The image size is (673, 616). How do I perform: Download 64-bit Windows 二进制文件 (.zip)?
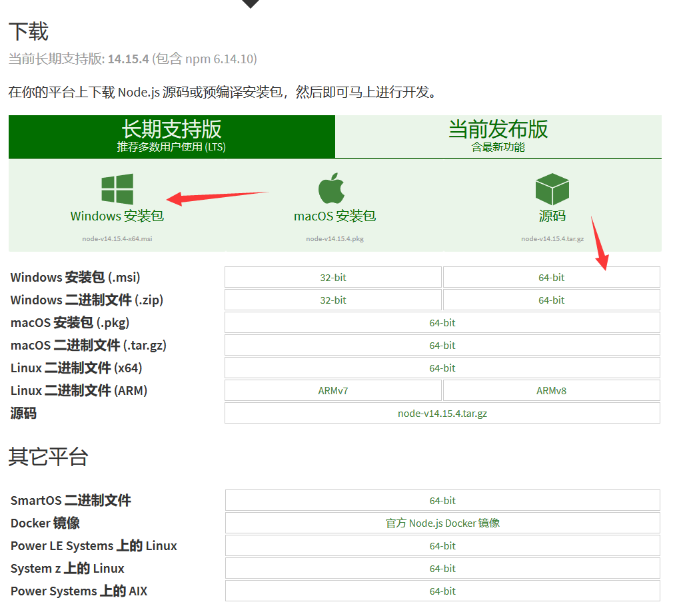pos(552,300)
